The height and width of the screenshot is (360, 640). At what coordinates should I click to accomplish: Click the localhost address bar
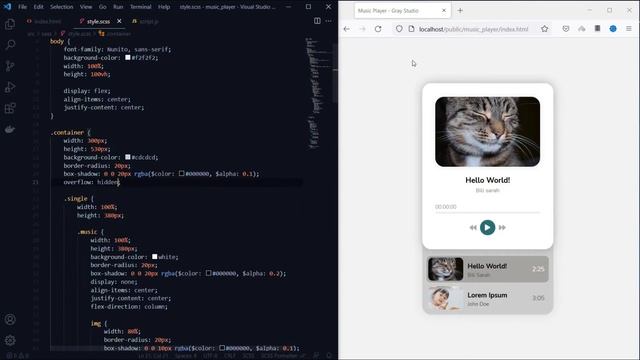tap(473, 29)
